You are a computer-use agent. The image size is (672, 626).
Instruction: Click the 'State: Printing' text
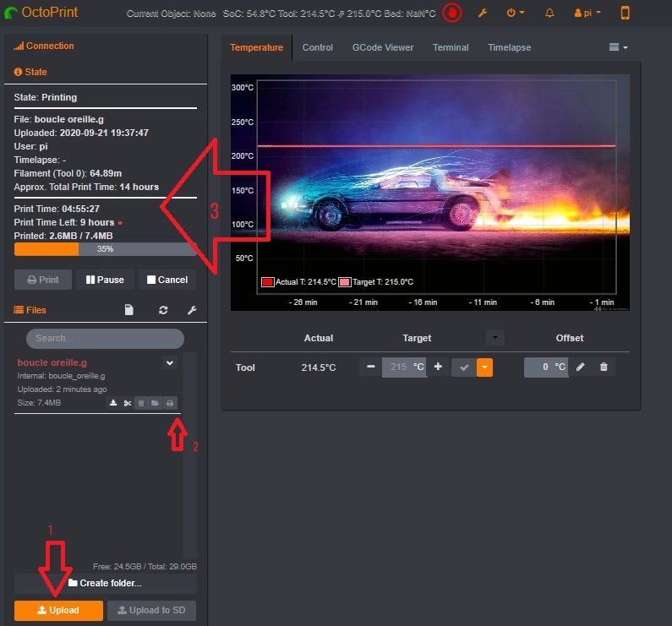(x=46, y=98)
